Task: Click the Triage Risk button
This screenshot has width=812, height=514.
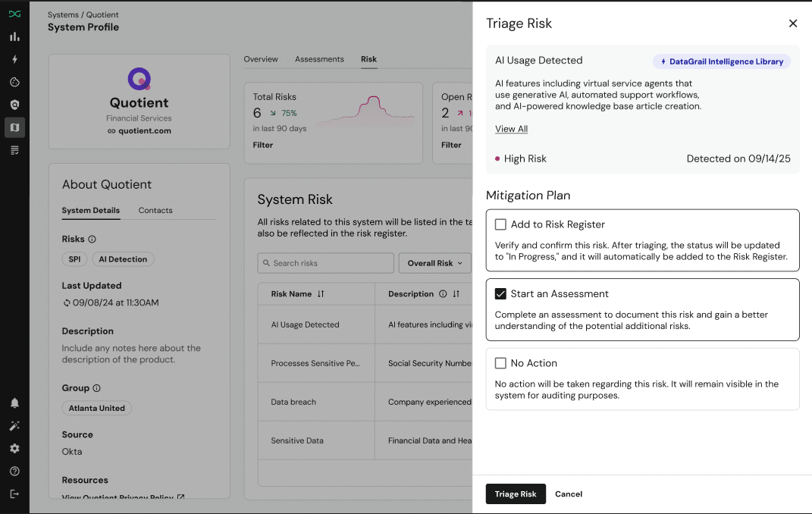Action: coord(516,494)
